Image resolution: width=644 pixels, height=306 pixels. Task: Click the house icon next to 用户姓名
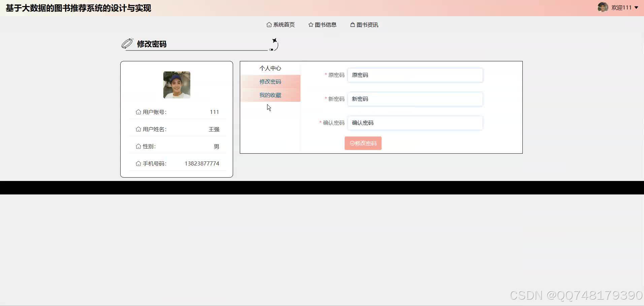[x=138, y=129]
